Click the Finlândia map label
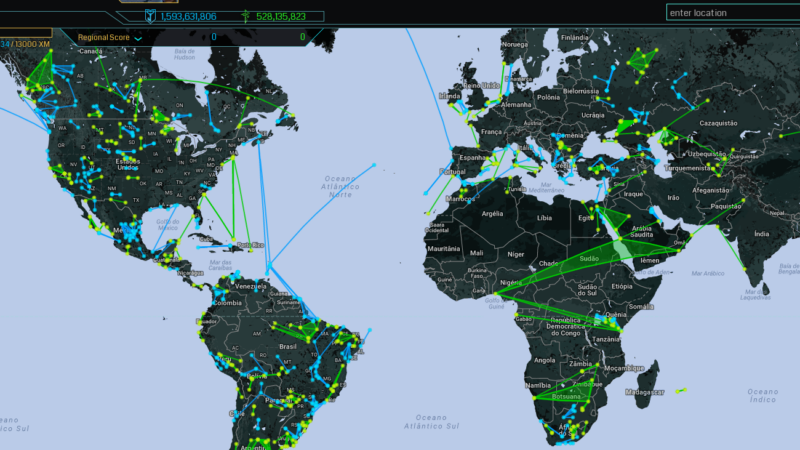800x450 pixels. pos(574,37)
